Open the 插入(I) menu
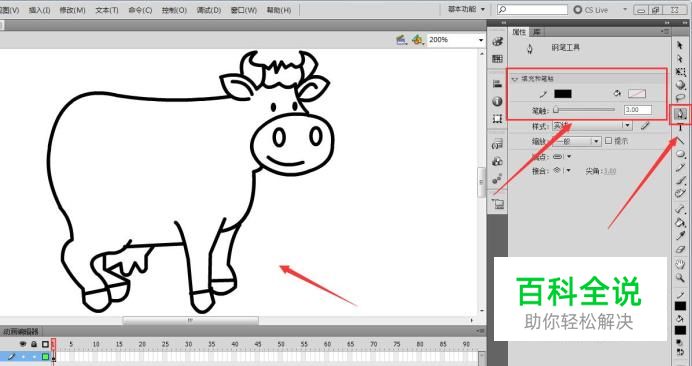Viewport: 692px width, 366px height. 39,10
